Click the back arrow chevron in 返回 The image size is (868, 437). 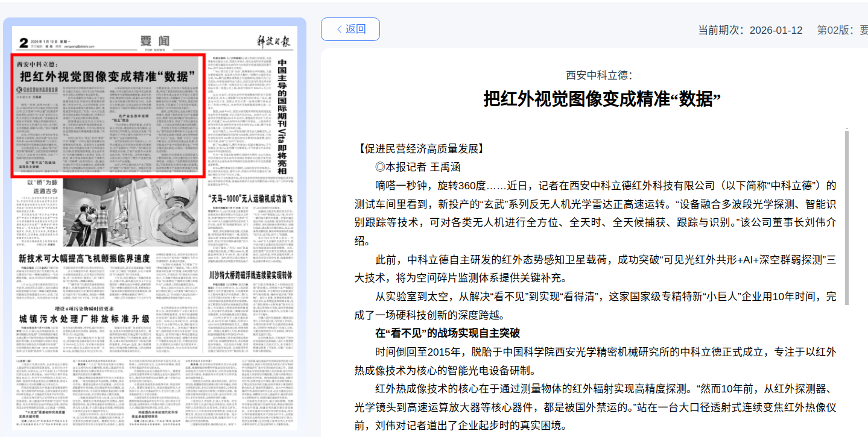click(x=339, y=29)
